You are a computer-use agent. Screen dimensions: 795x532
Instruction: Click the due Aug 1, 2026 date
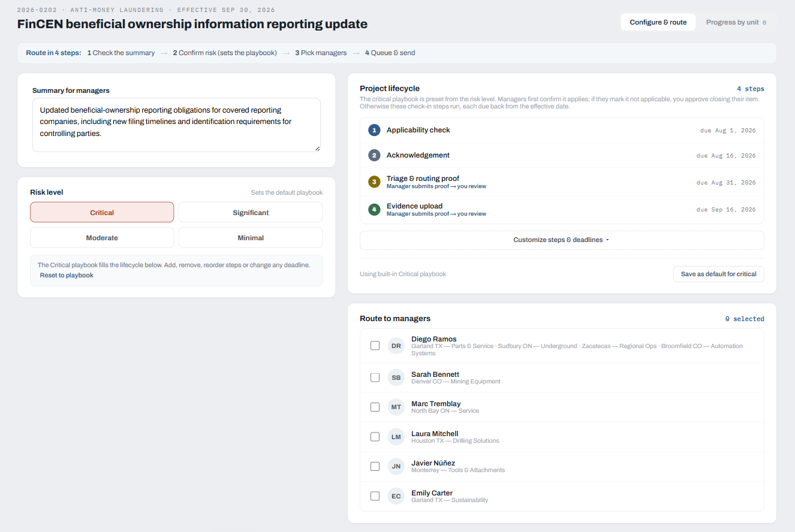tap(728, 131)
